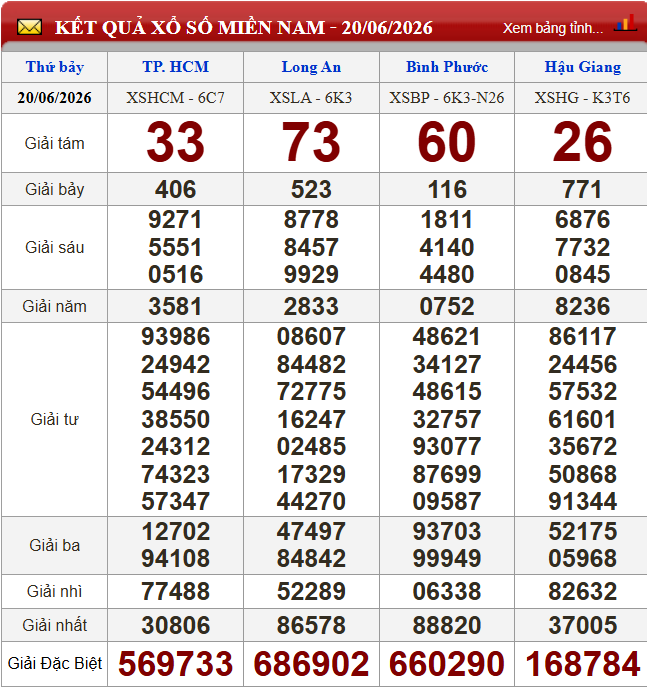Click Giải sáu number 9271
Screen dimensions: 647x687
[176, 220]
